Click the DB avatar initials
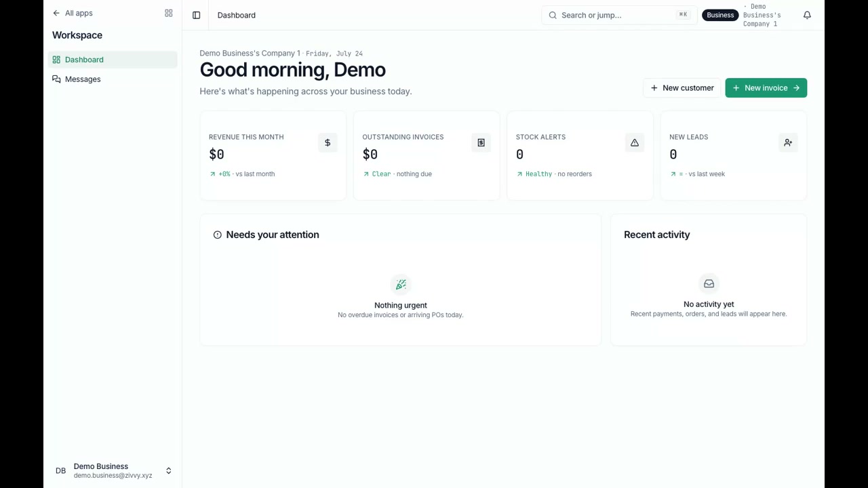This screenshot has height=488, width=868. (60, 470)
